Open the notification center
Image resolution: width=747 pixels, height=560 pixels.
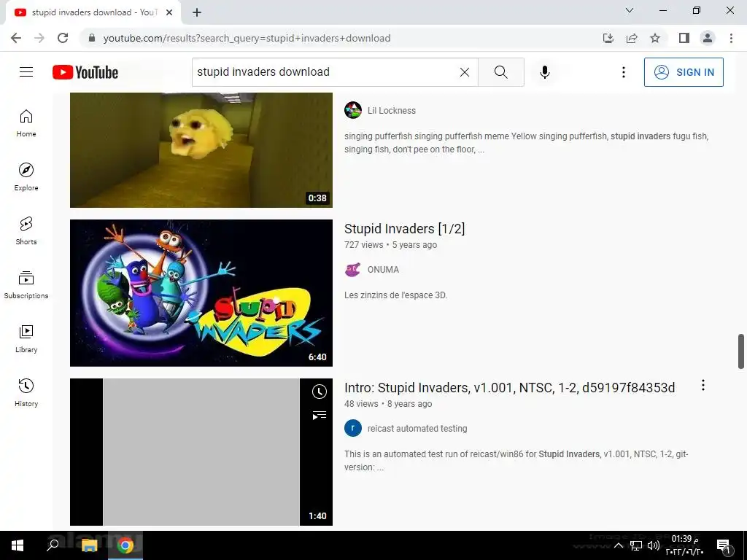click(x=724, y=546)
